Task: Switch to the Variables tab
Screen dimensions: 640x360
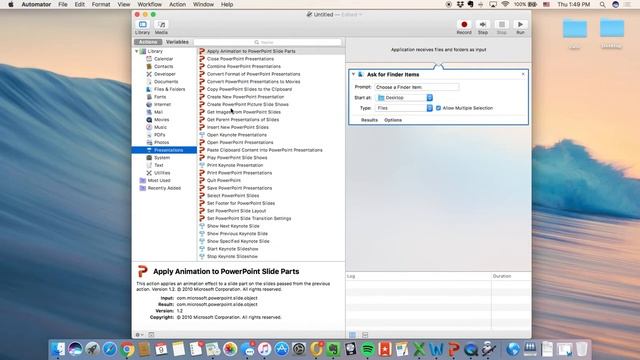Action: point(177,42)
